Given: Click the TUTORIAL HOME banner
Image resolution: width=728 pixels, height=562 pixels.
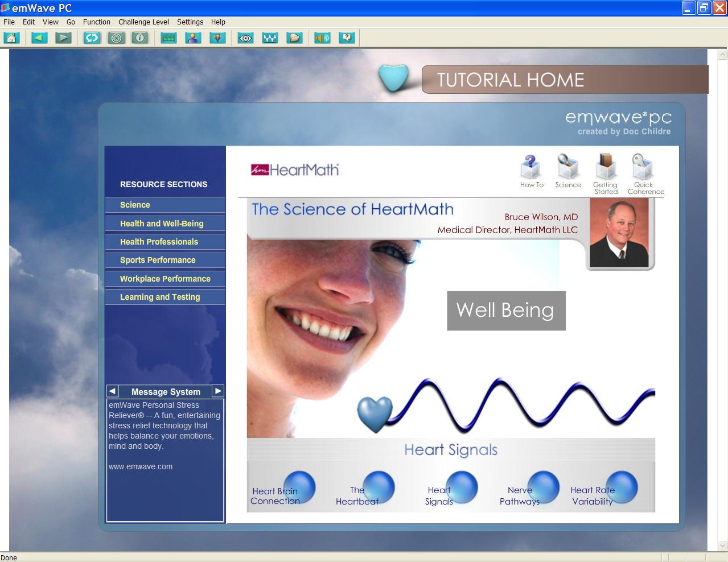Looking at the screenshot, I should (x=565, y=79).
